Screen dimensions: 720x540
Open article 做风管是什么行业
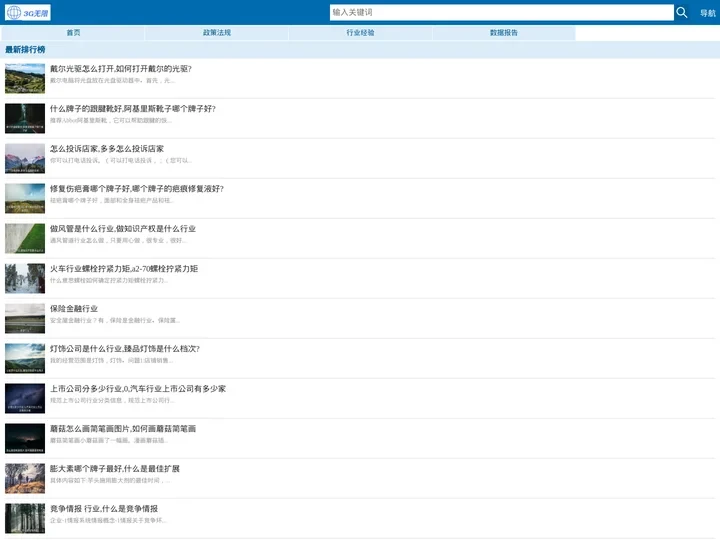click(123, 229)
